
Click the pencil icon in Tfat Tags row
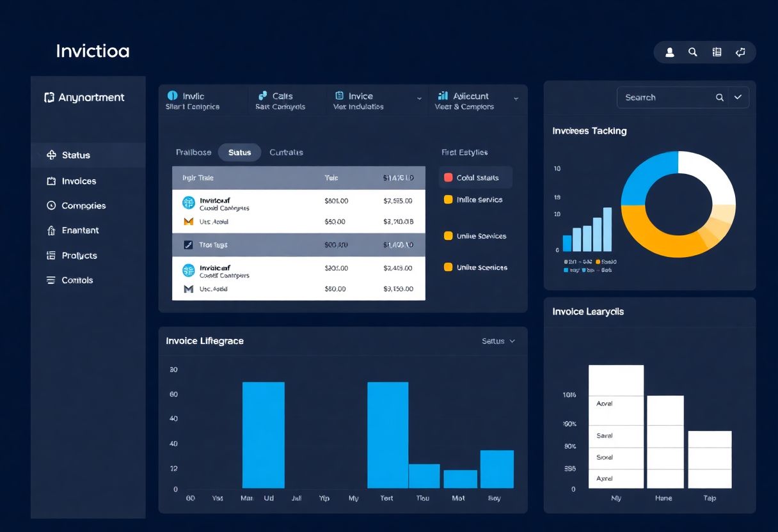click(188, 245)
